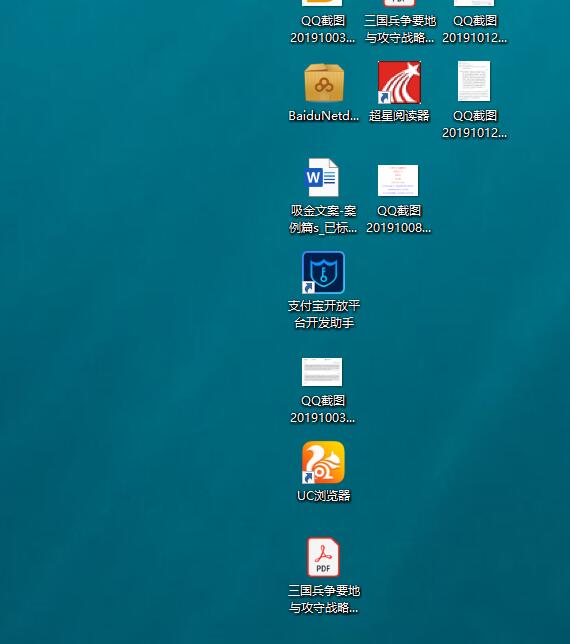Click the UC浏览器 text label
The height and width of the screenshot is (644, 570).
tap(324, 496)
